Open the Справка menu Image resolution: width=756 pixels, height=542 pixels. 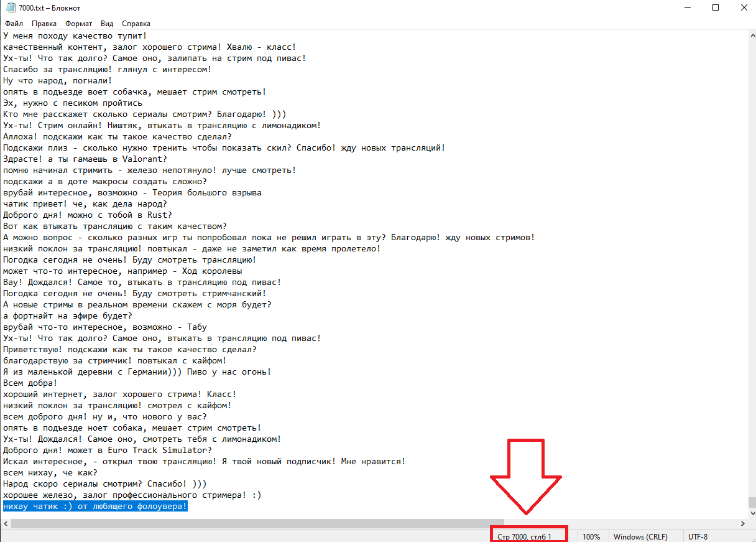point(136,24)
